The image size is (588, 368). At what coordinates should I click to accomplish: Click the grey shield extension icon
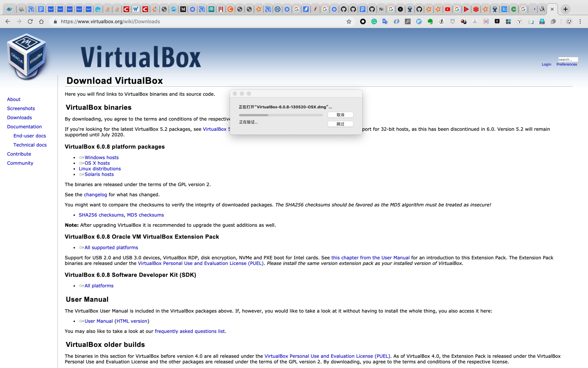(x=453, y=21)
